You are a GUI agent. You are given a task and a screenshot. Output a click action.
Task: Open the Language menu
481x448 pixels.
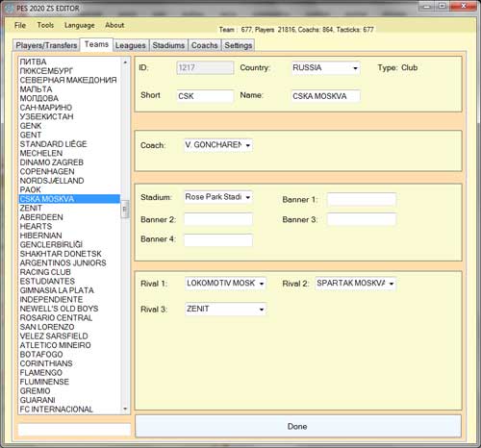pos(80,25)
